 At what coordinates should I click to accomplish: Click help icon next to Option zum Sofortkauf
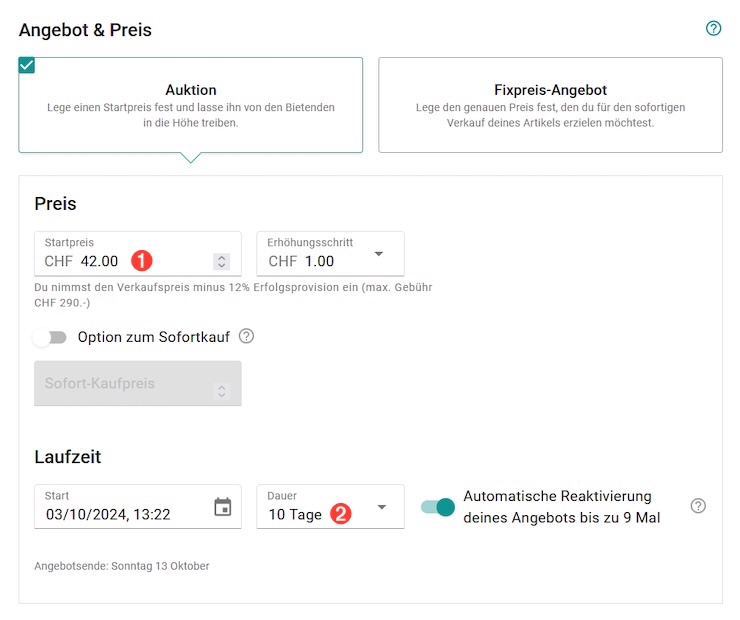point(246,336)
